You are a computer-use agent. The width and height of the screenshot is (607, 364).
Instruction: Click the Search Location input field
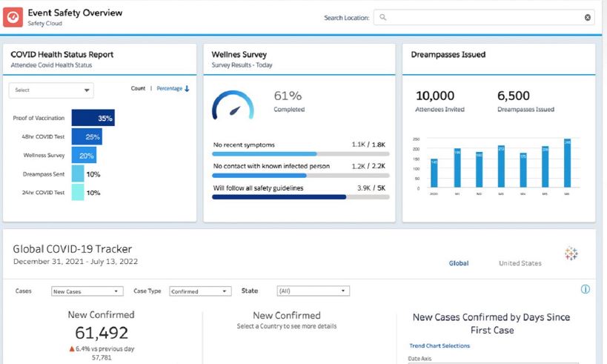(x=484, y=18)
